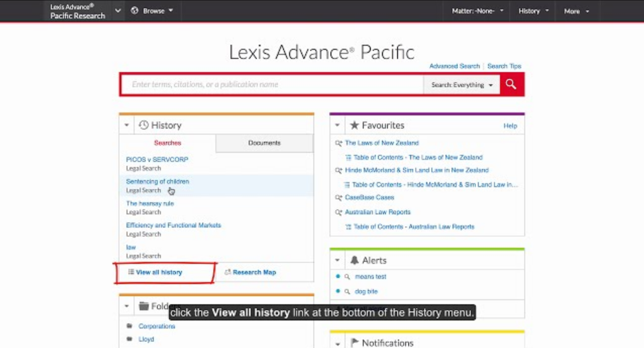Open CaseBase Cases favourite
644x348 pixels.
click(x=369, y=198)
